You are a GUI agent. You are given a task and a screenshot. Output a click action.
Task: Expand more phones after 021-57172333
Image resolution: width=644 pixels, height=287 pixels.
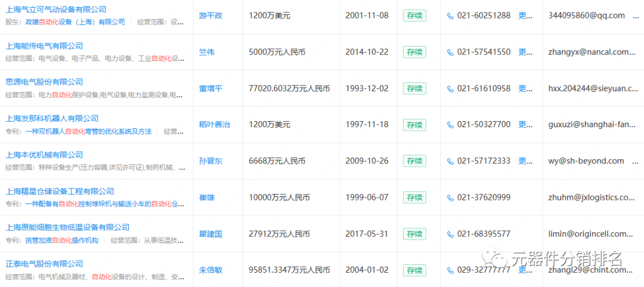point(526,161)
